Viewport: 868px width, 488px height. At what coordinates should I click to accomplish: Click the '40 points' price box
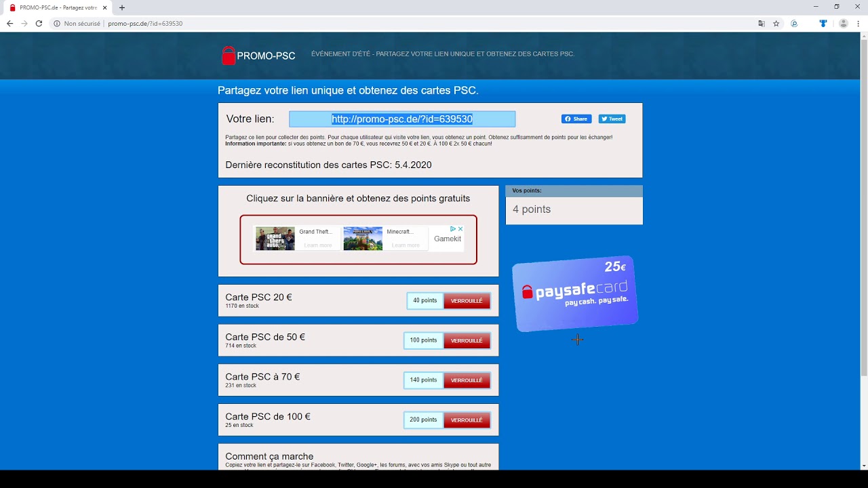[x=425, y=301]
